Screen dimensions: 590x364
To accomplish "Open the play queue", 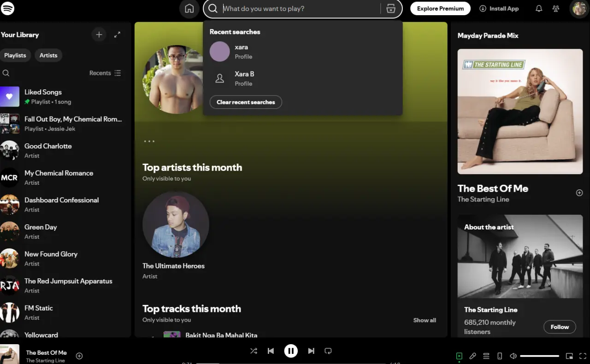I will (x=486, y=356).
